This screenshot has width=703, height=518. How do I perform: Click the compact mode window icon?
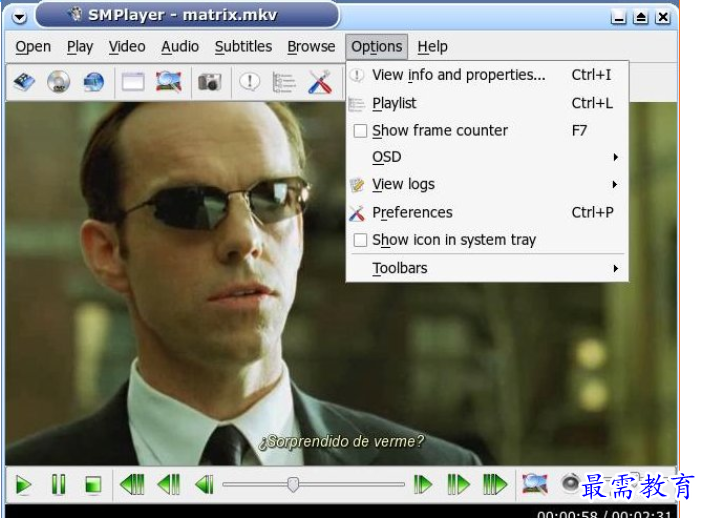point(133,82)
